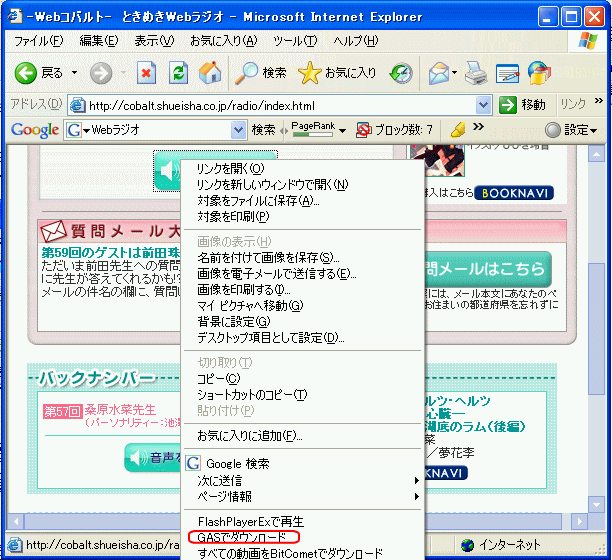Expand the ページ情報 submenu
Screen dimensions: 612x560
(x=303, y=496)
